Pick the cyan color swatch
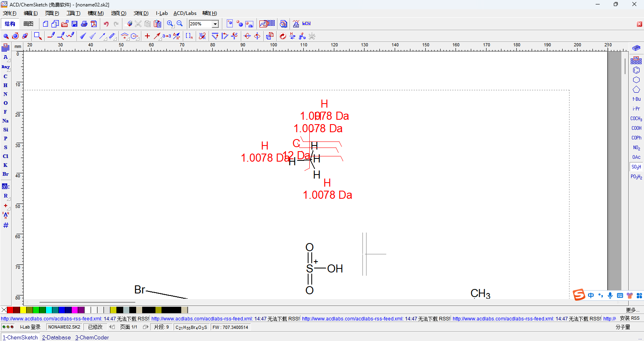Screen dimensions: 644x341 (x=49, y=310)
